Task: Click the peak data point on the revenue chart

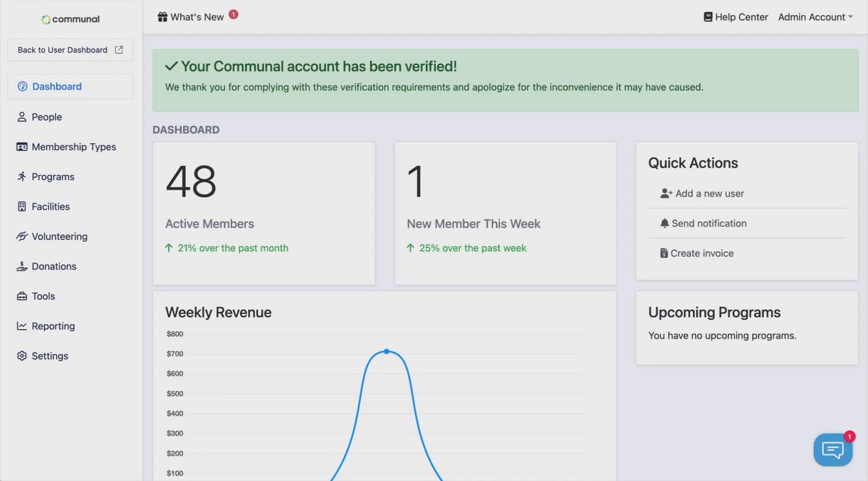Action: coord(386,351)
